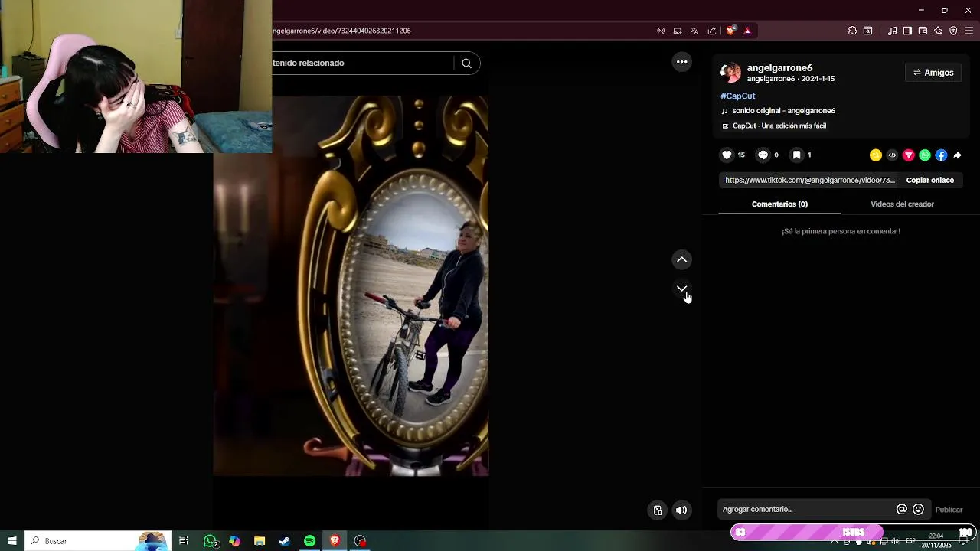Open File Explorer from the taskbar
The image size is (980, 551).
260,541
